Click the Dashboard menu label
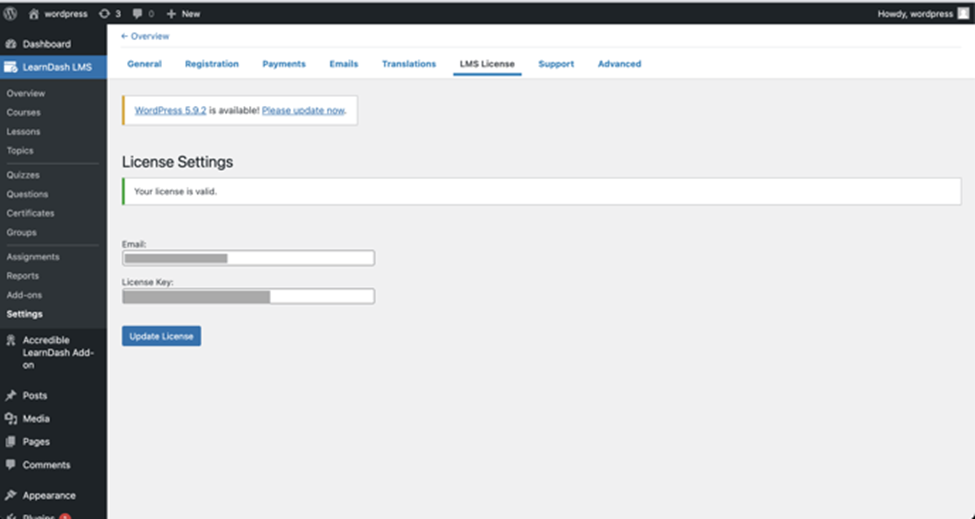Screen dimensions: 975x519 click(x=47, y=44)
